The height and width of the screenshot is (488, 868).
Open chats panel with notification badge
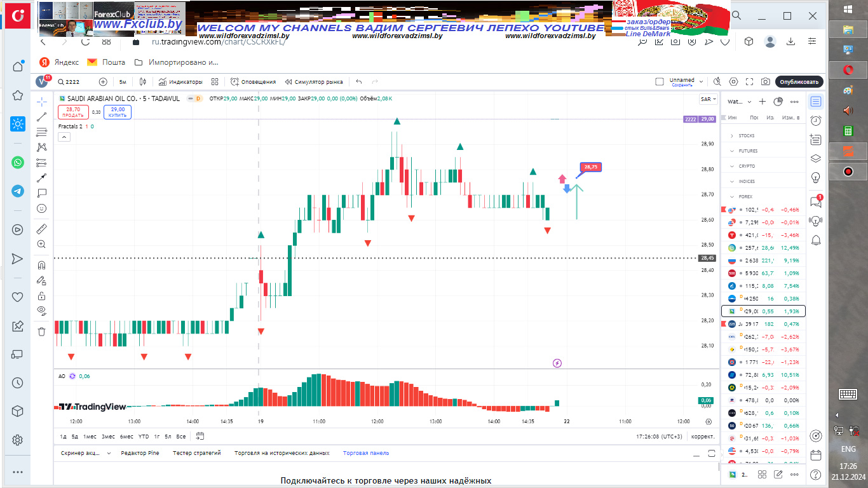[x=816, y=201]
